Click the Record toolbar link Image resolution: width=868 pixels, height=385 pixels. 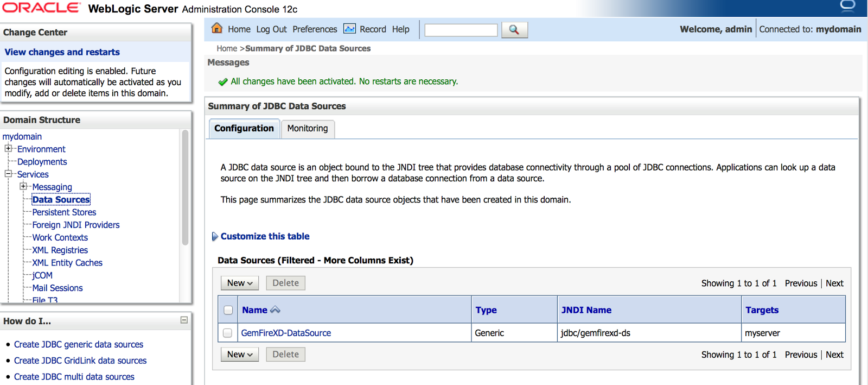[x=373, y=29]
